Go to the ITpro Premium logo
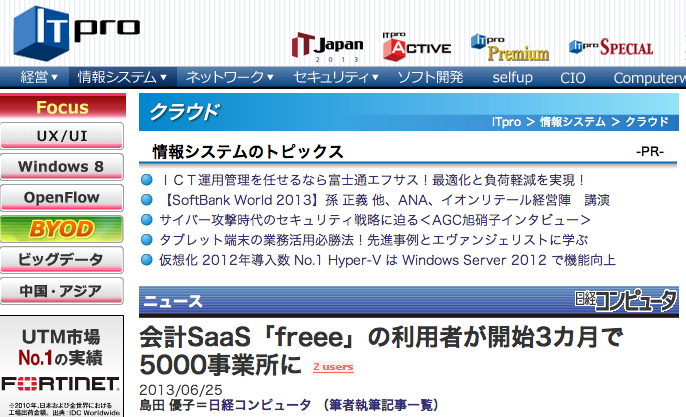Screen dimensions: 686x417 coord(510,48)
